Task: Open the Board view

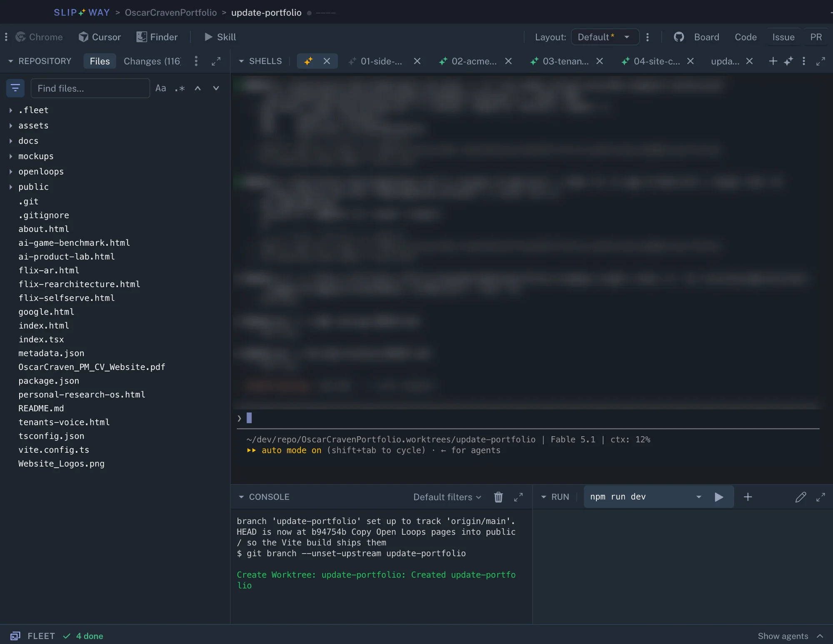Action: click(x=706, y=37)
